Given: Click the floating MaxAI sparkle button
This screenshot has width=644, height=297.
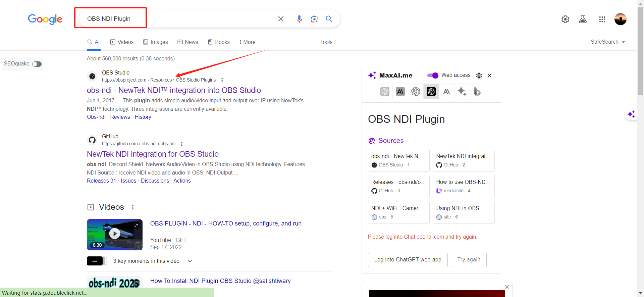Looking at the screenshot, I should point(631,114).
